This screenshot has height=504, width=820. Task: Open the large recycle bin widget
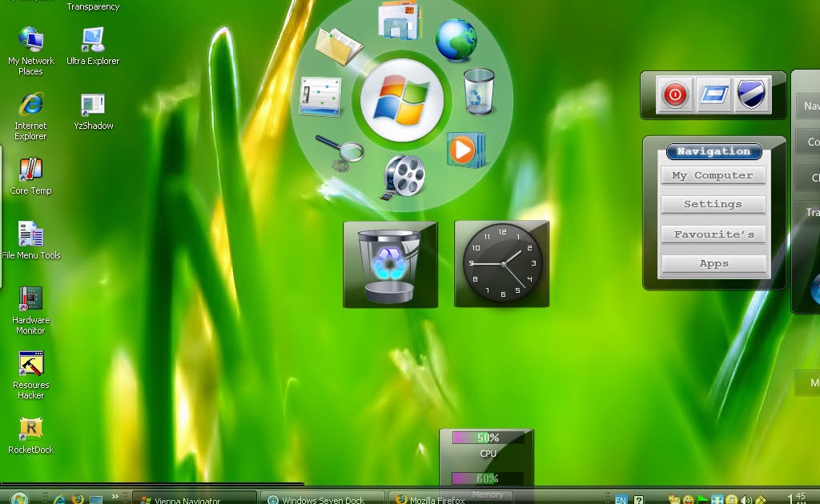point(390,264)
